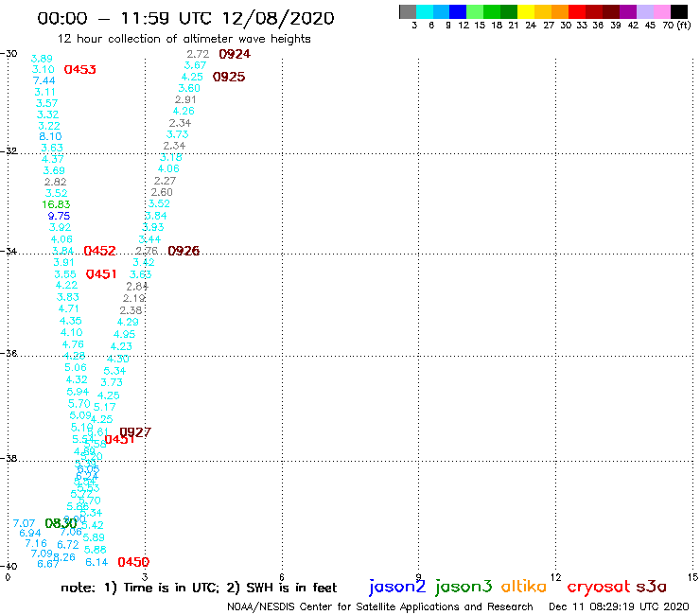Click the wave height value 7.44

[44, 80]
